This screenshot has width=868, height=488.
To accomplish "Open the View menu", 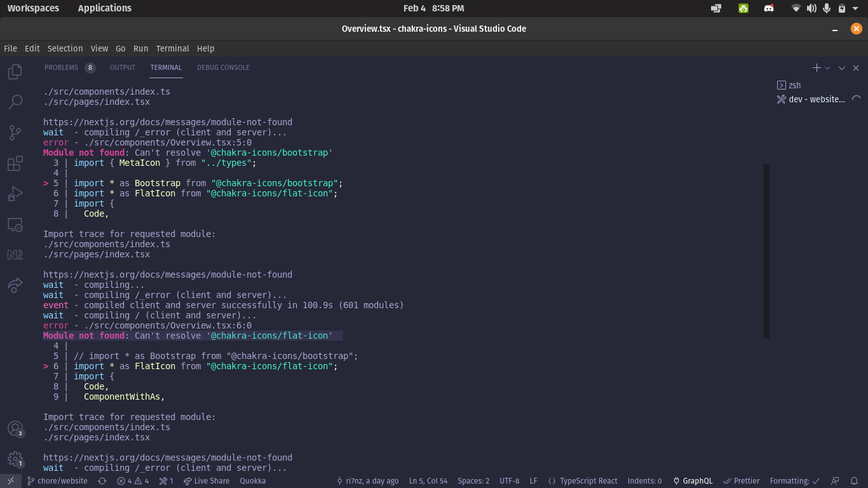I will click(99, 48).
